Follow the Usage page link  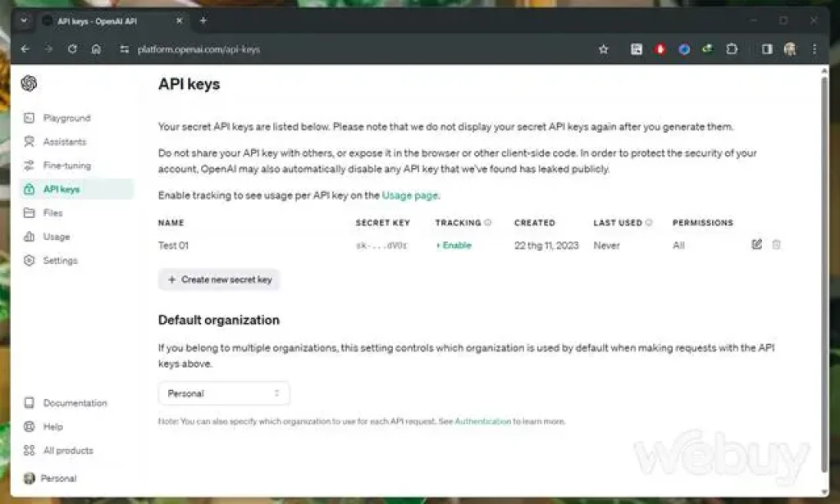click(410, 195)
